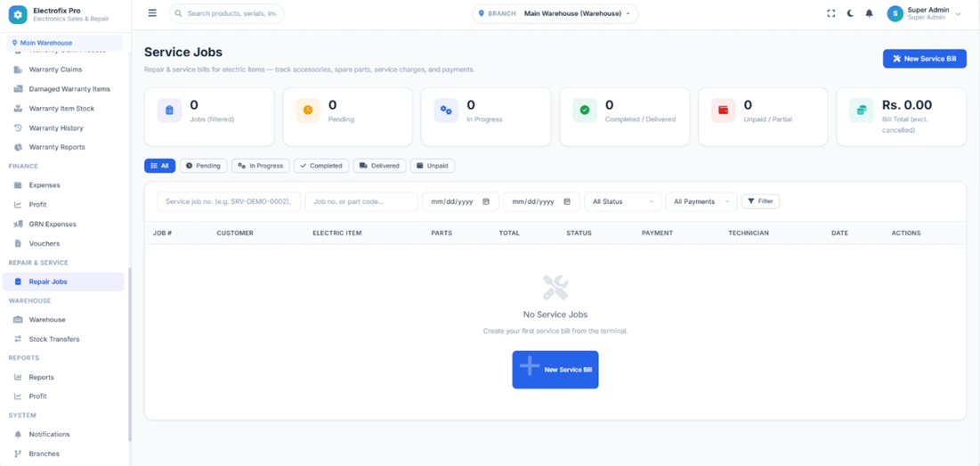Click the Warranty Claims sidebar icon
The image size is (980, 466).
tap(18, 69)
